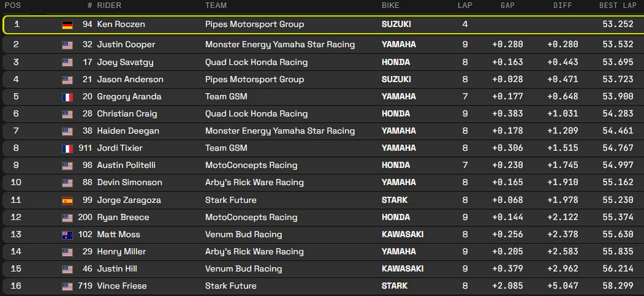Viewport: 644px width, 296px height.
Task: Click the German flag beside Ken Roczen
Action: click(x=67, y=25)
